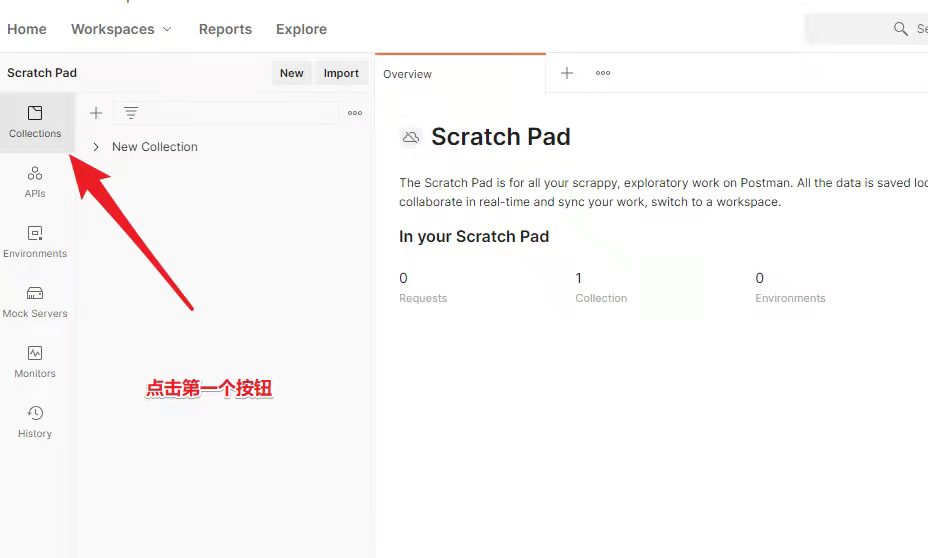
Task: Click the filter icon in collections search
Action: coord(131,112)
